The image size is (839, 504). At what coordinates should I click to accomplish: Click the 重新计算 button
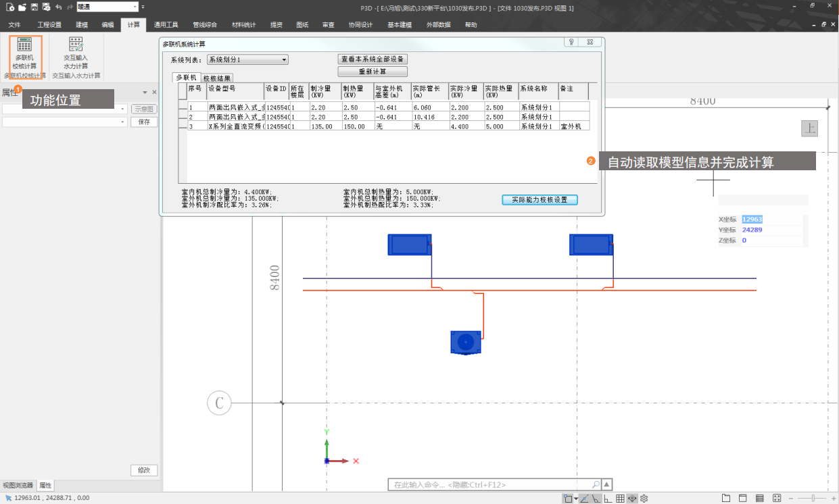[373, 72]
